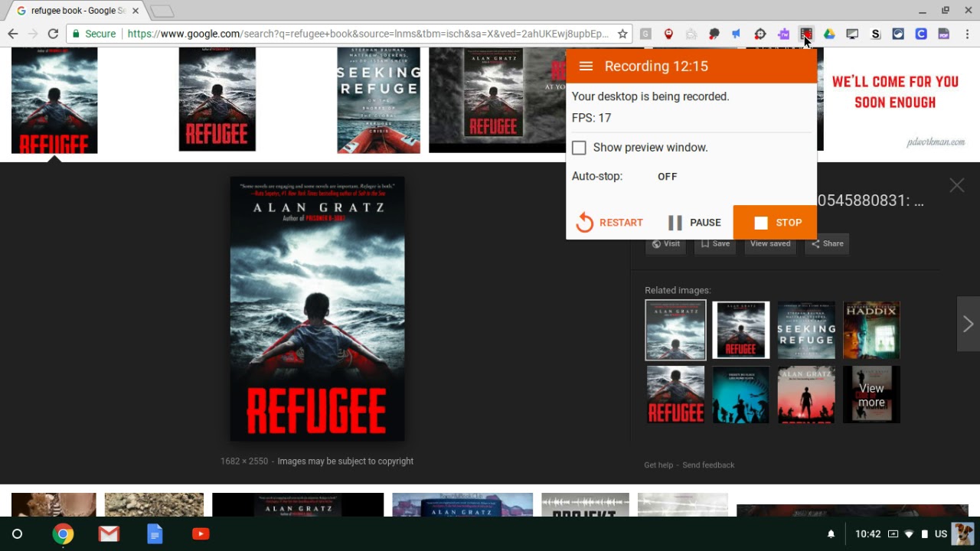Select the Haddix related image
This screenshot has height=551, width=980.
point(871,330)
